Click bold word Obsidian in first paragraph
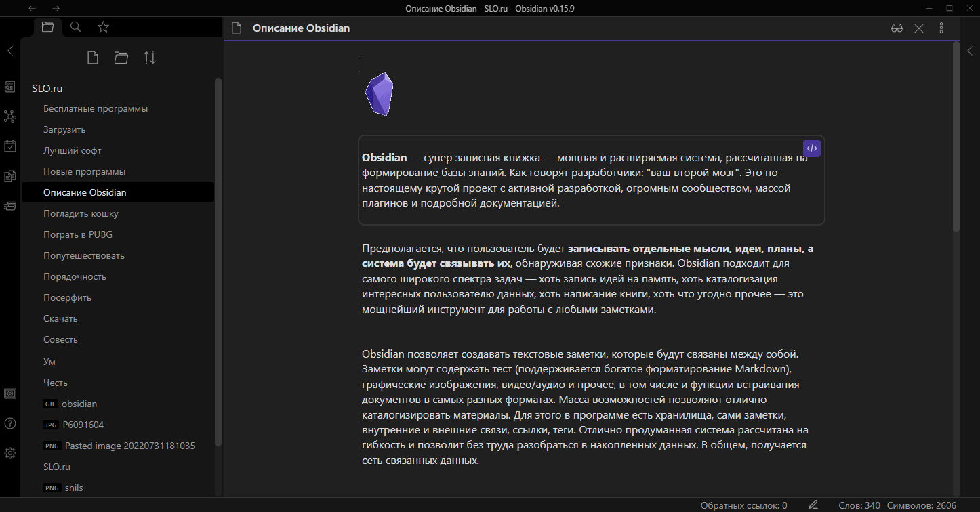 point(384,158)
